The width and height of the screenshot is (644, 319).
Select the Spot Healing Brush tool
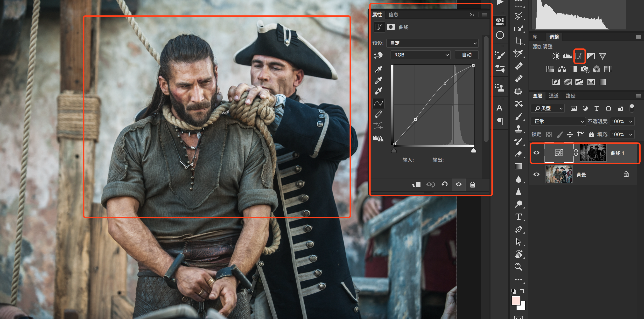(x=518, y=66)
